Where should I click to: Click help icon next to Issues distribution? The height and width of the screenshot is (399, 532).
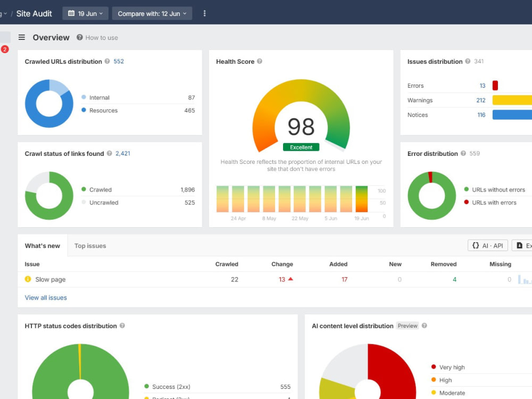[x=468, y=61]
